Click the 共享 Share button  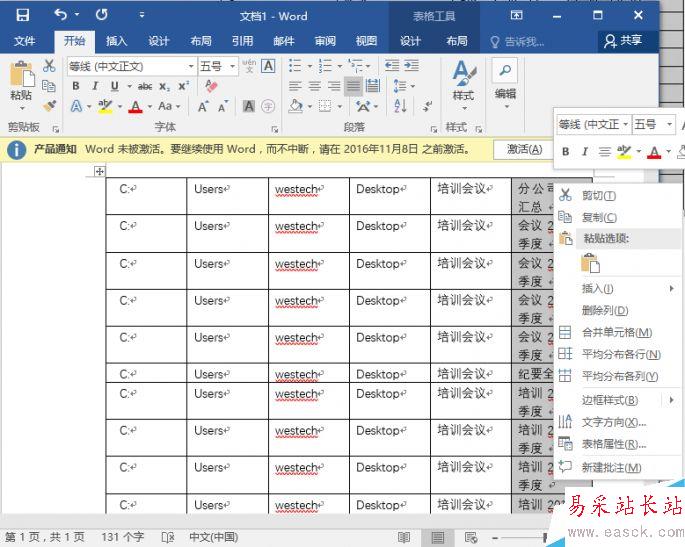click(623, 41)
